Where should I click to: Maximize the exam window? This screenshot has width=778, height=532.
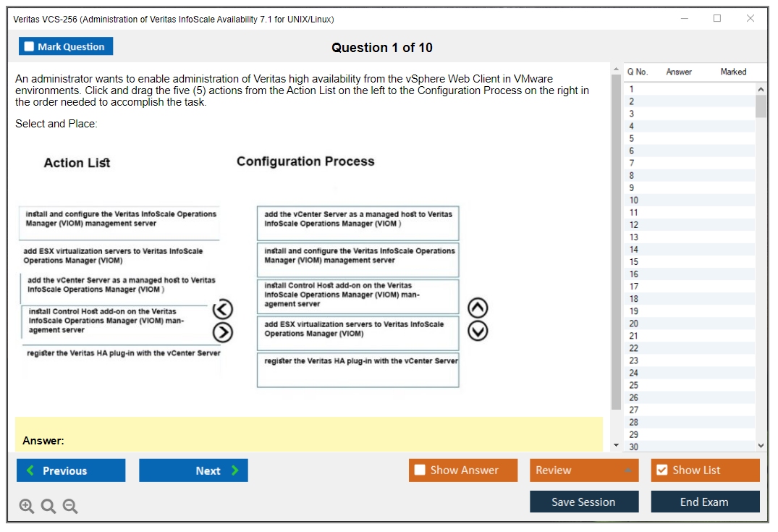717,19
